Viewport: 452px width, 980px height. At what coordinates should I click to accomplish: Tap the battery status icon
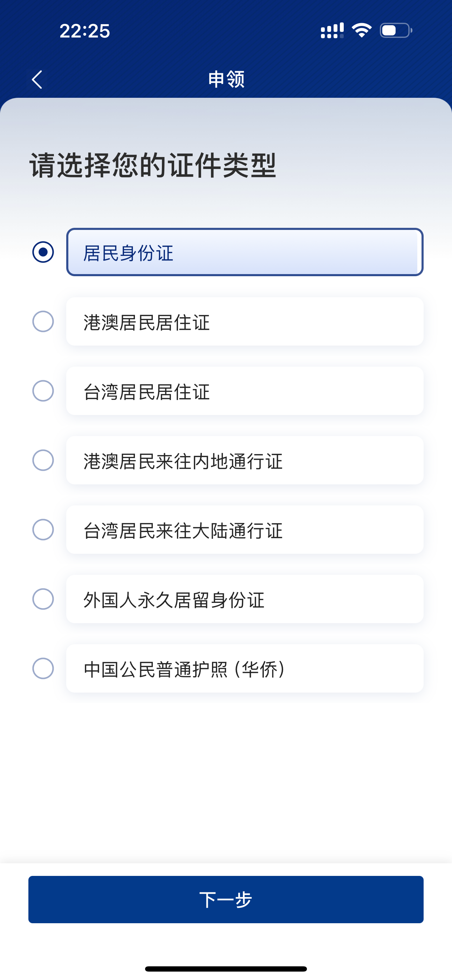(x=396, y=30)
